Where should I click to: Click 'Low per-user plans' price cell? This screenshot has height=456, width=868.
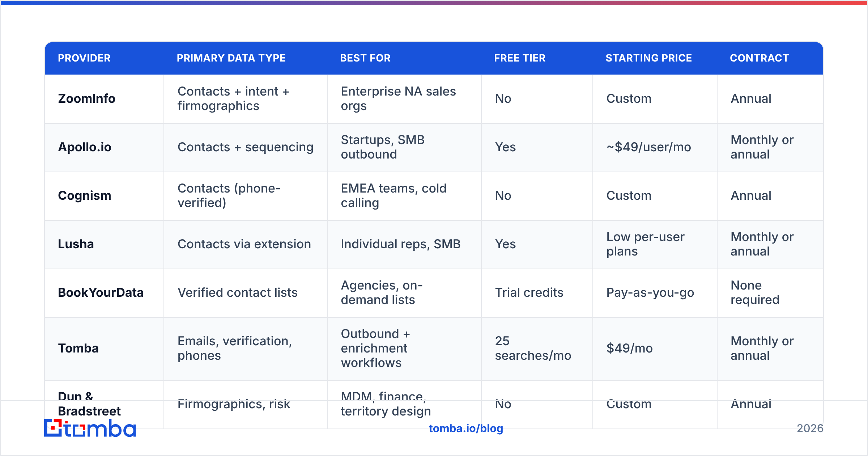pos(655,244)
